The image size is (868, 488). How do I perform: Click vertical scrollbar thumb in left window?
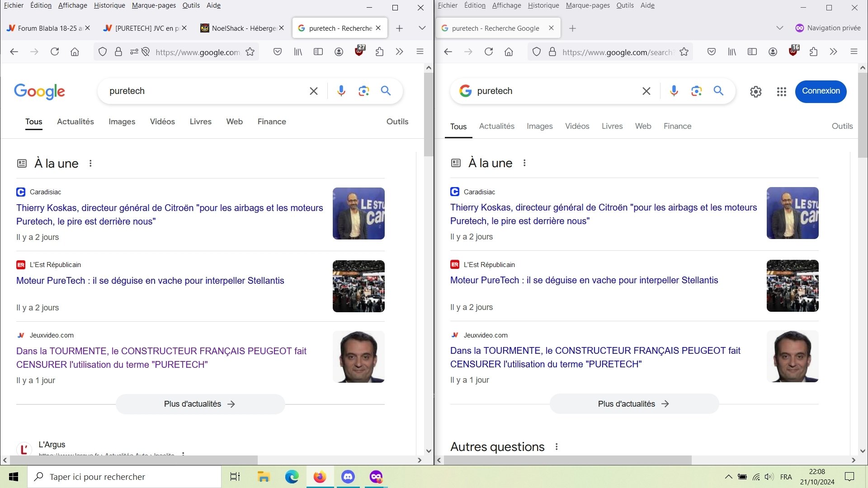pyautogui.click(x=429, y=114)
